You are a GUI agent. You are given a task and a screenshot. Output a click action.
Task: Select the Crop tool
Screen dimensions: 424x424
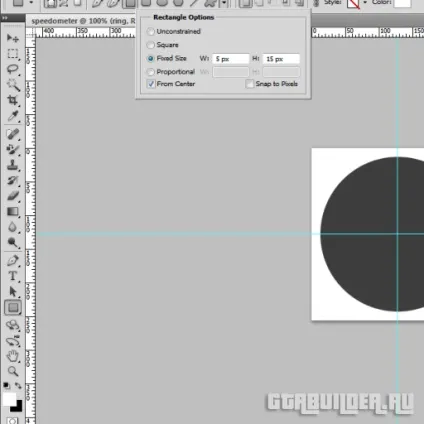click(13, 100)
